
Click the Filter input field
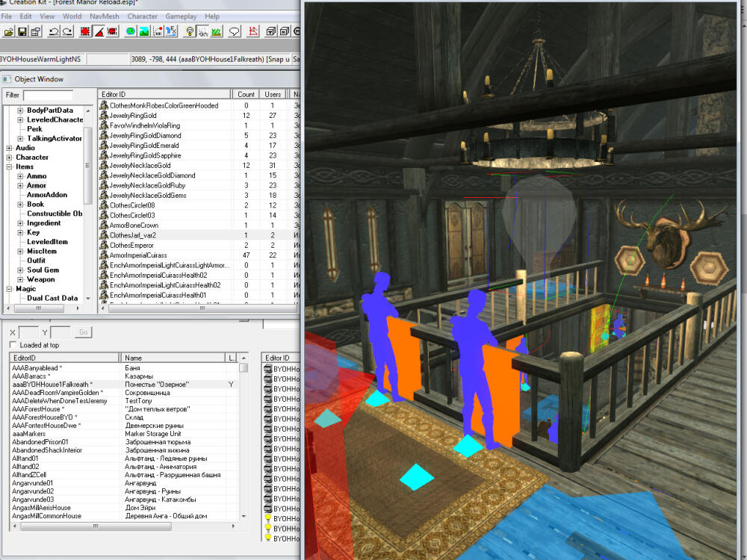pos(48,96)
